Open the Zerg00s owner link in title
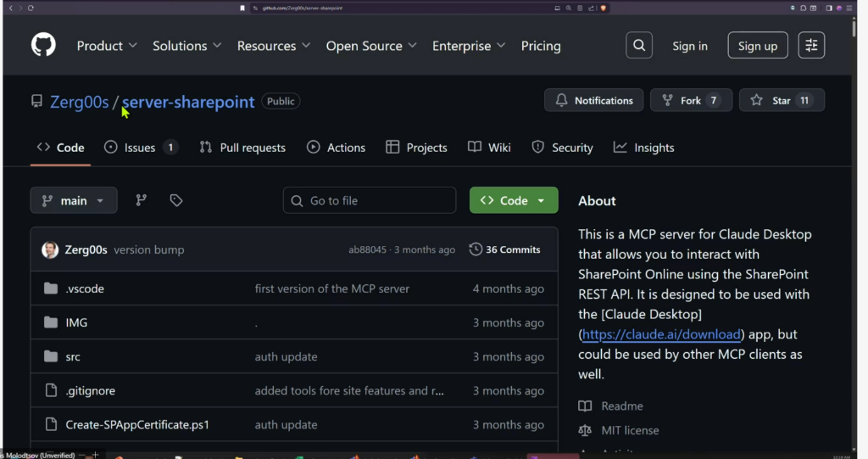 tap(79, 102)
